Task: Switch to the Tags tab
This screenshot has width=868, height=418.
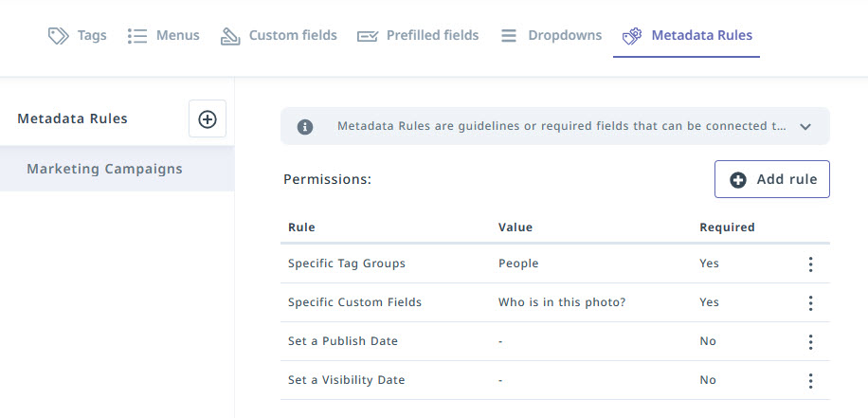Action: pos(92,36)
